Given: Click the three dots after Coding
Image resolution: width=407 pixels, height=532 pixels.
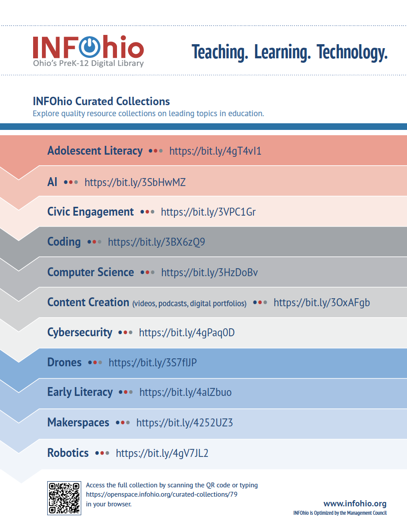Looking at the screenshot, I should pos(94,242).
